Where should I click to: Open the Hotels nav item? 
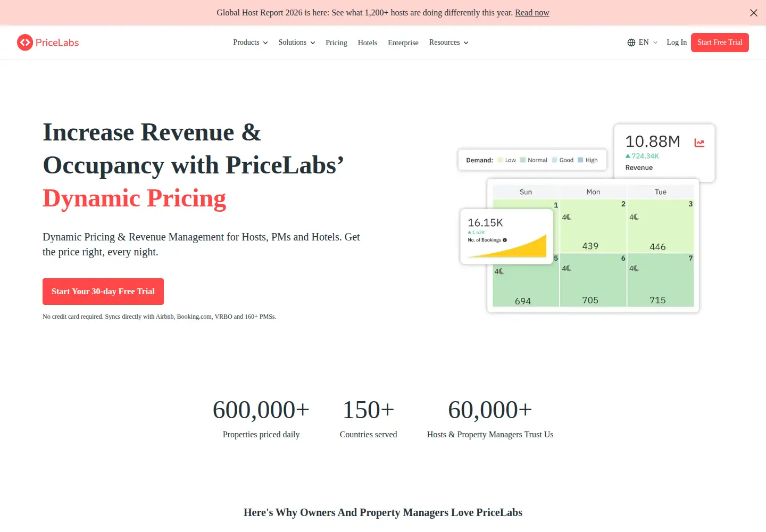(x=368, y=43)
